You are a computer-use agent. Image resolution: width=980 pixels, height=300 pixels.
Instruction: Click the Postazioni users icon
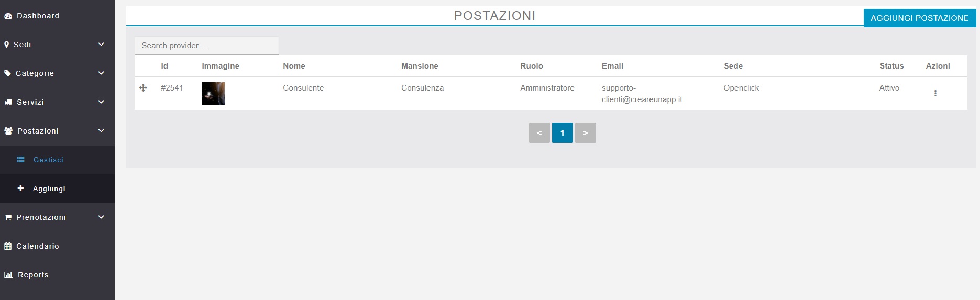coord(8,131)
